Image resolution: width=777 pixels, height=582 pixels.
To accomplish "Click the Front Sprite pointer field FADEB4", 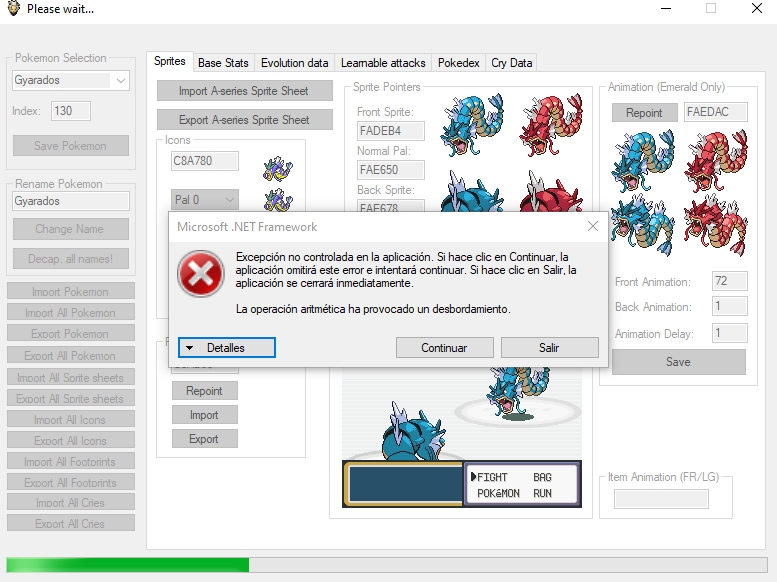I will coord(390,131).
